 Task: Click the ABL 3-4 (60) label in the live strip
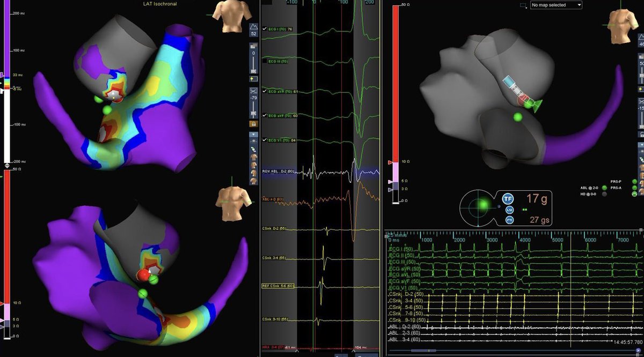pos(403,339)
